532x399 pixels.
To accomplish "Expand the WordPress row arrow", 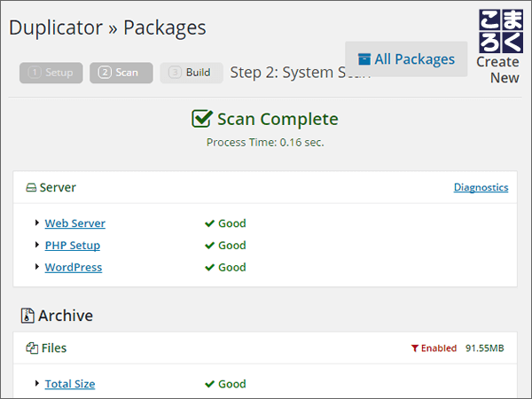I will click(x=37, y=267).
